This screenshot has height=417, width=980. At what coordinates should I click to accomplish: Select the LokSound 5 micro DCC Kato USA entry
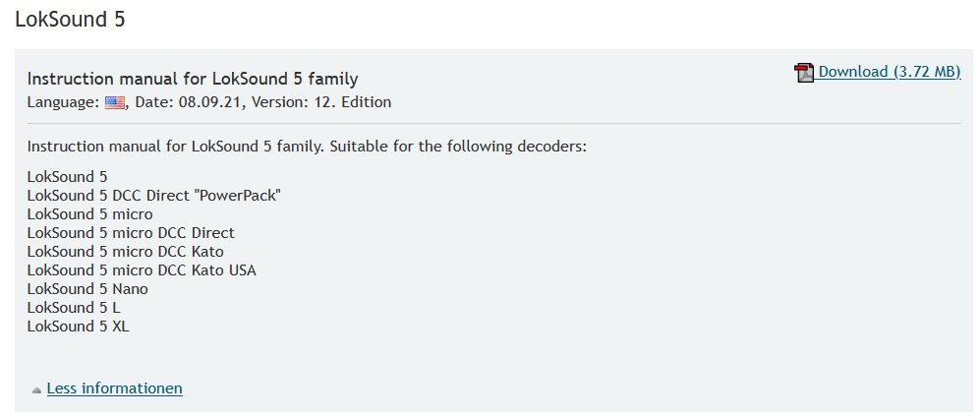pos(142,270)
